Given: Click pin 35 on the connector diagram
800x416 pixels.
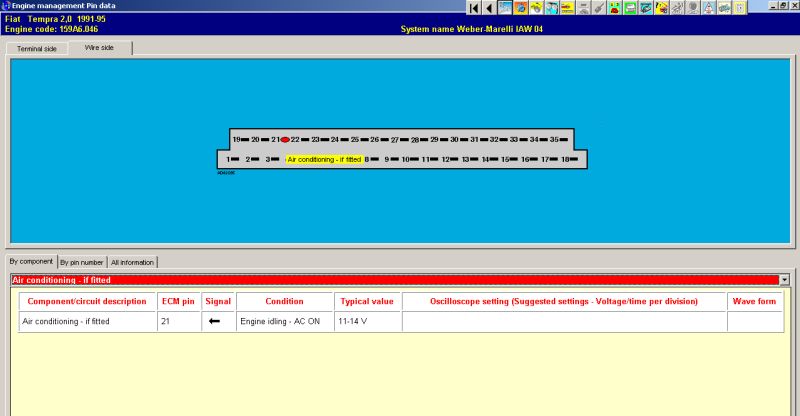Looking at the screenshot, I should tap(553, 140).
